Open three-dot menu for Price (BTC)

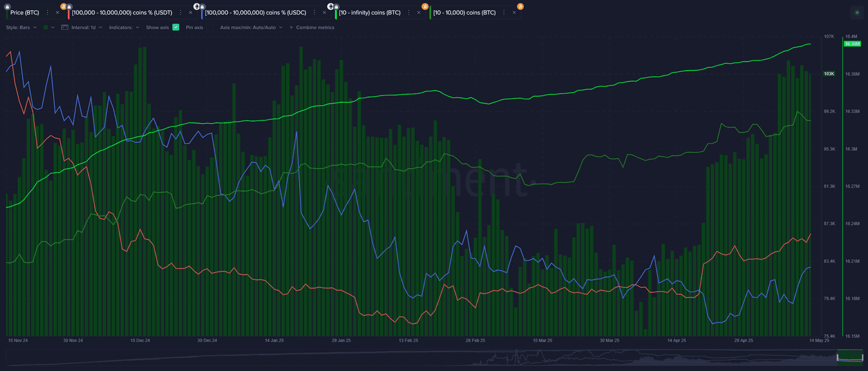click(47, 12)
